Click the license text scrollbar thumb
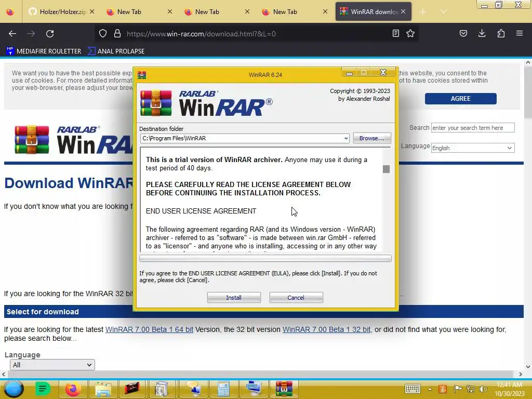Screen dimensions: 532x399 [386, 169]
